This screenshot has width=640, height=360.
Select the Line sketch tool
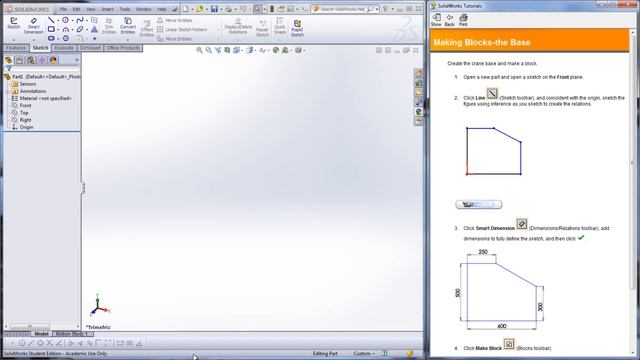point(51,20)
